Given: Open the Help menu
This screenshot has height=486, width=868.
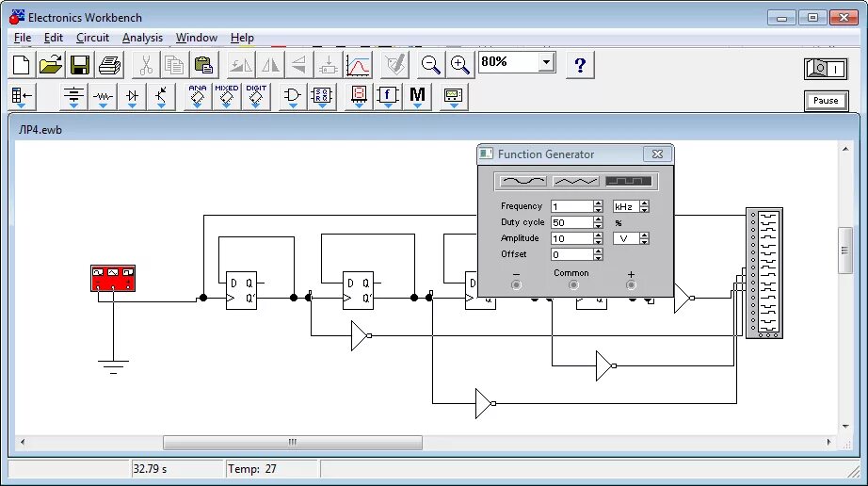Looking at the screenshot, I should click(242, 38).
